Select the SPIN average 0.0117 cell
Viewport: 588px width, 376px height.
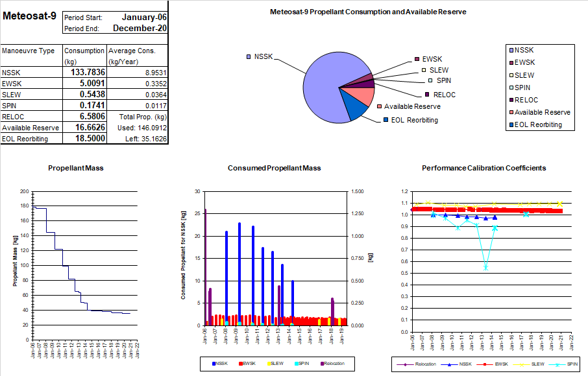click(x=156, y=106)
